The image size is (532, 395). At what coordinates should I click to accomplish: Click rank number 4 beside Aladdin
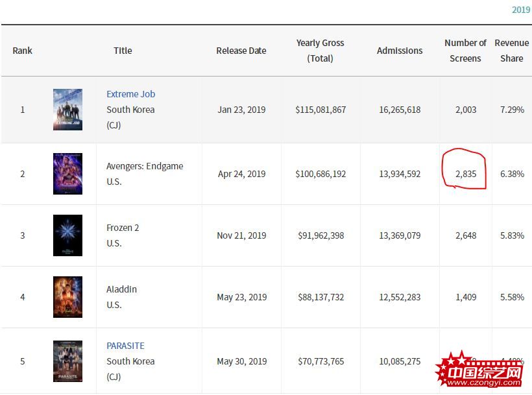[x=23, y=297]
